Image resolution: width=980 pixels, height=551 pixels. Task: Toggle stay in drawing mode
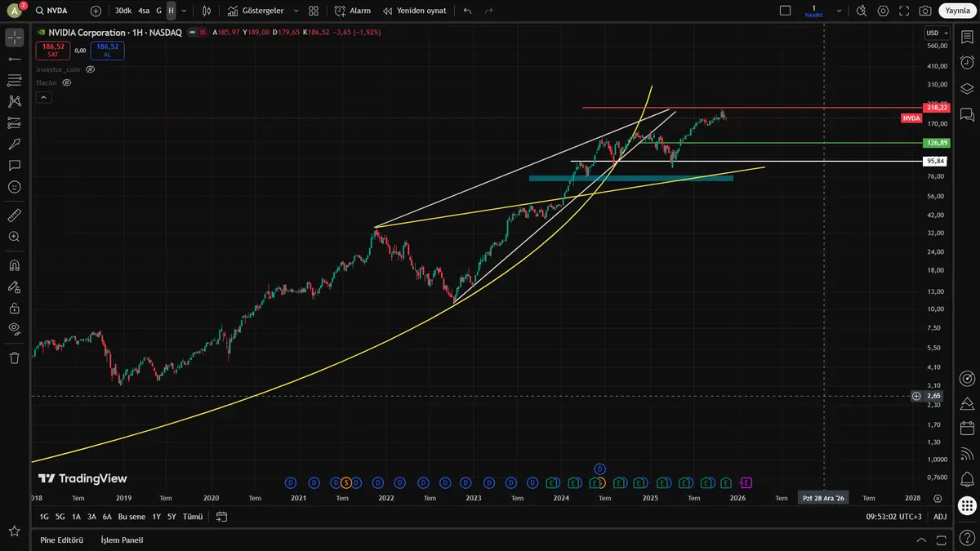click(x=14, y=287)
